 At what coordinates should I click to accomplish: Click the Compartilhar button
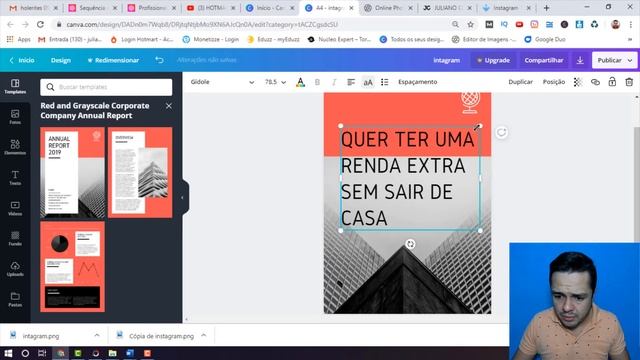pos(544,60)
